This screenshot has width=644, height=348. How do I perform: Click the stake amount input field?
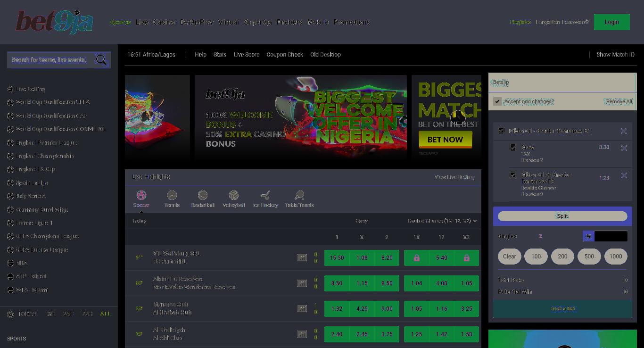pos(611,236)
